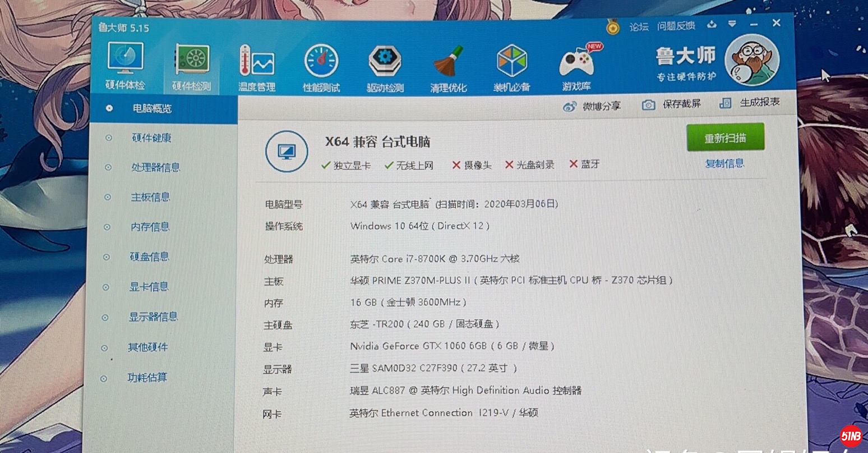Click the 鲁大师 mascot avatar
Viewport: 868px width, 453px height.
tap(751, 60)
